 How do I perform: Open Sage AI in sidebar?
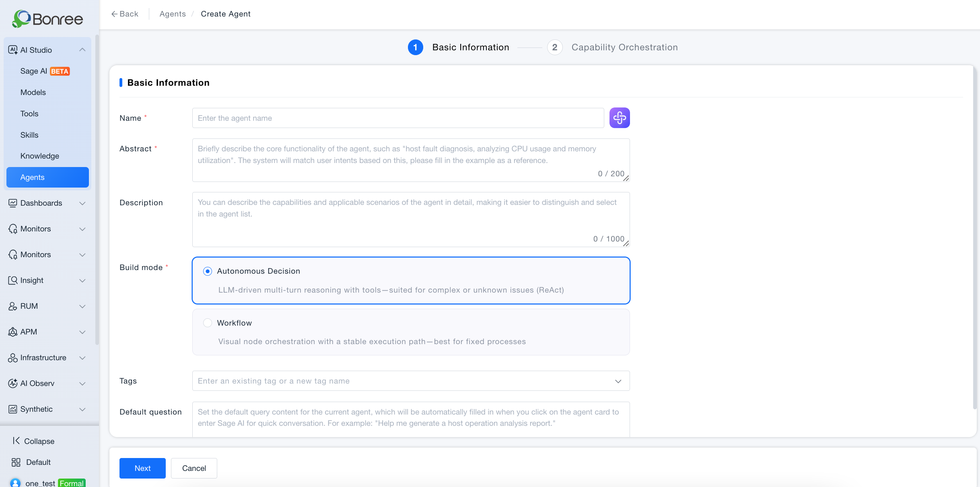pos(47,71)
